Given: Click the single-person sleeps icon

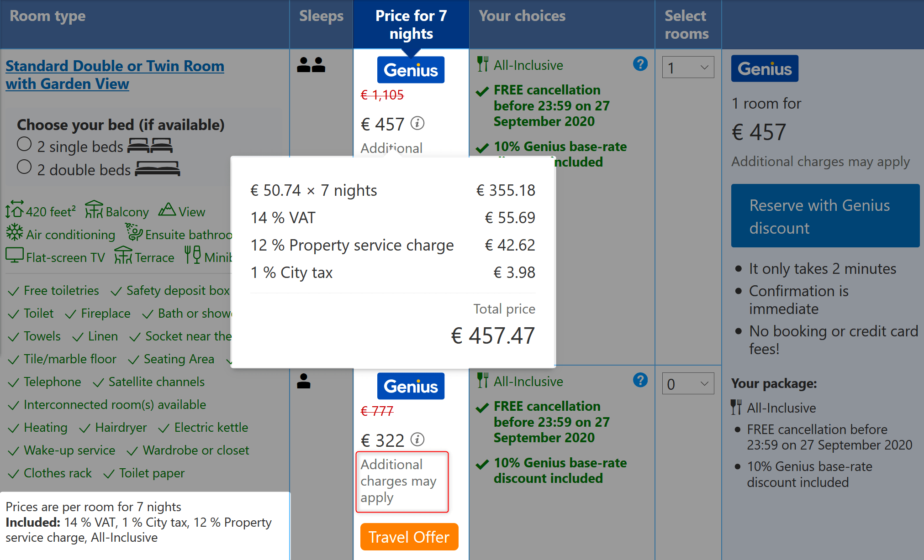Looking at the screenshot, I should point(304,381).
